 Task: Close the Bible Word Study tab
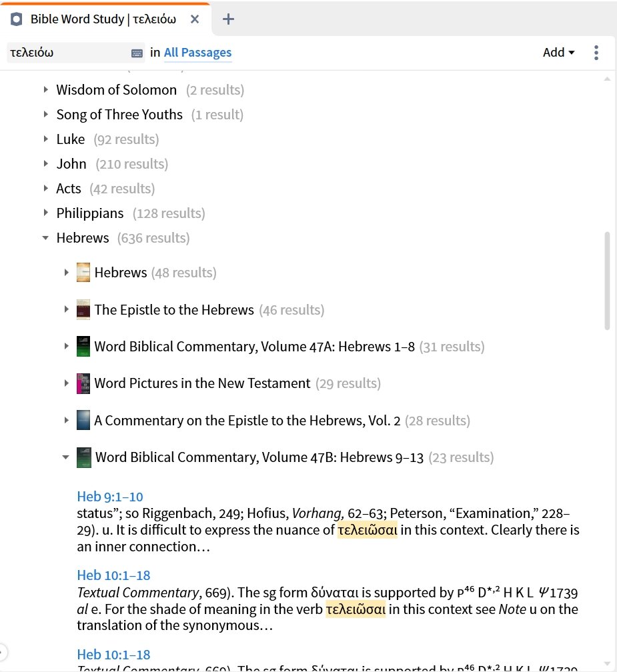[195, 19]
